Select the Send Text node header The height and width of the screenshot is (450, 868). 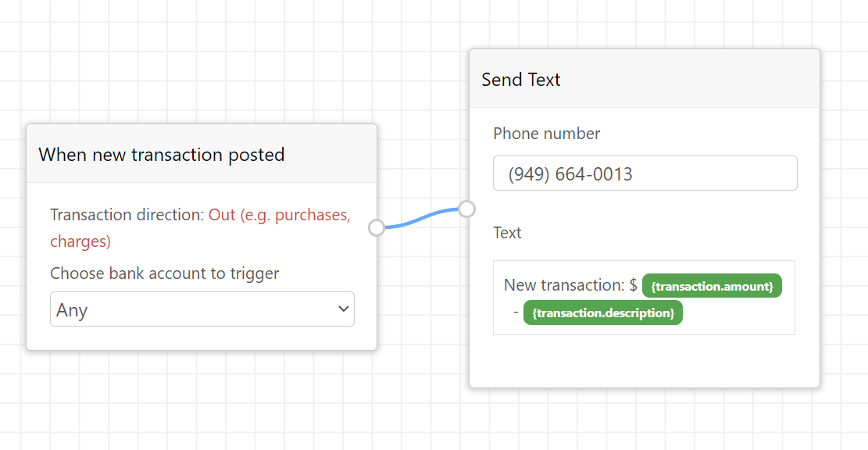645,79
